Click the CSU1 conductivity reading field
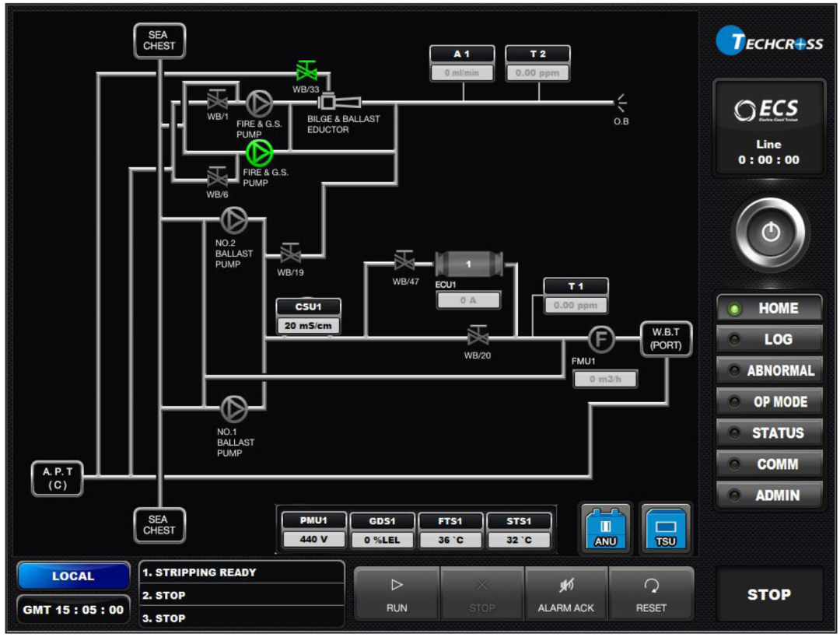 pos(308,326)
